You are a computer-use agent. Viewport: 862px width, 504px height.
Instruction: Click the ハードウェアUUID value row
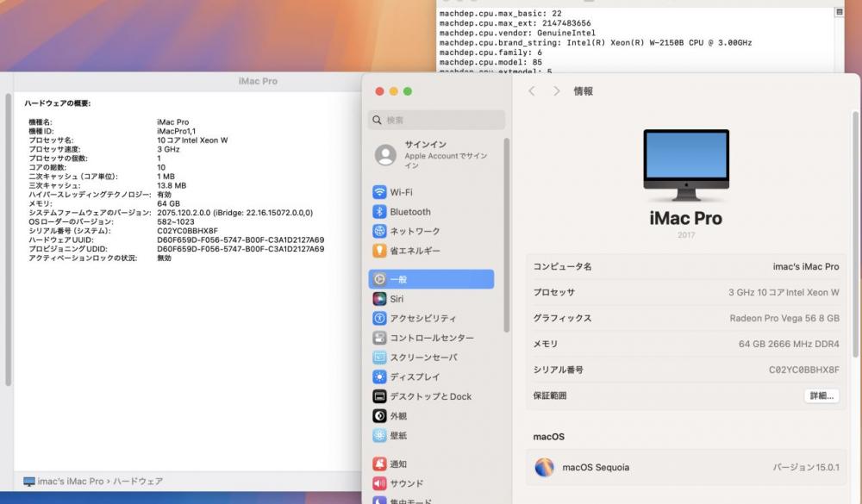click(x=240, y=240)
